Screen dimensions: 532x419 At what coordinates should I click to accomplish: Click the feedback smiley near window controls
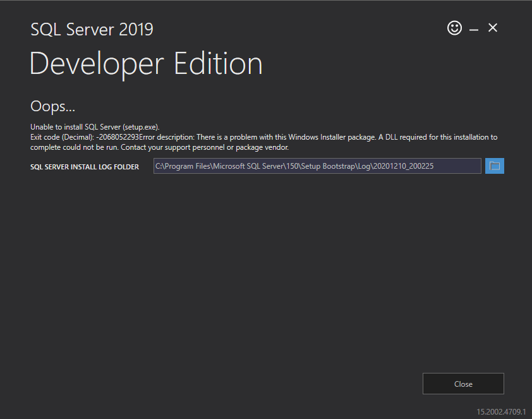(454, 28)
